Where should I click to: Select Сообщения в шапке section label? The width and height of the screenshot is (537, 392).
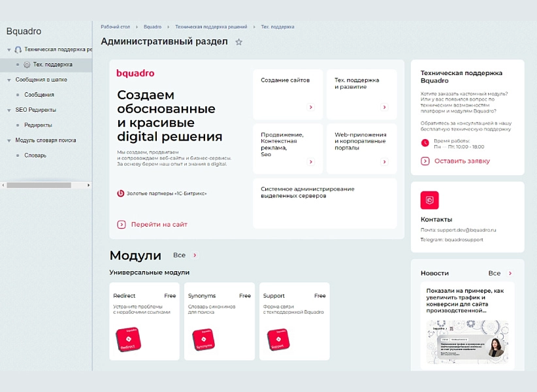click(x=41, y=80)
